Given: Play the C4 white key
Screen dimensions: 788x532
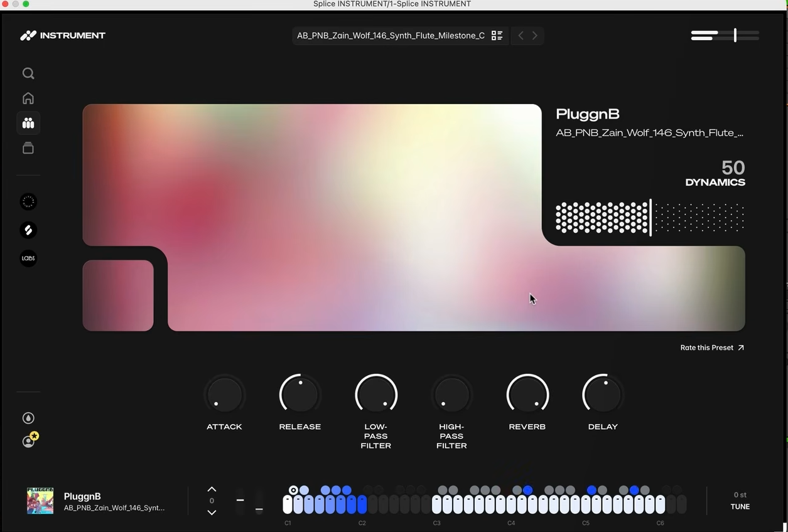Looking at the screenshot, I should 511,504.
